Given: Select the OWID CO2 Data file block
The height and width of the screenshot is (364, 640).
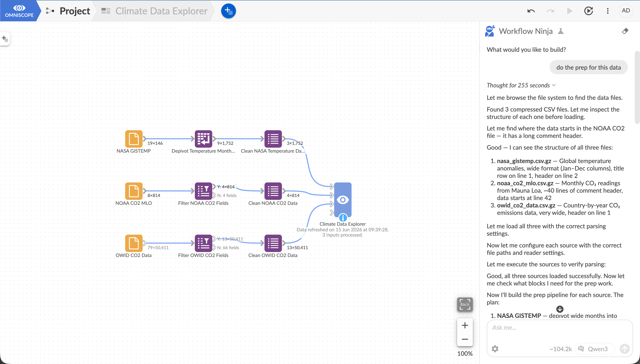Looking at the screenshot, I should pyautogui.click(x=134, y=243).
